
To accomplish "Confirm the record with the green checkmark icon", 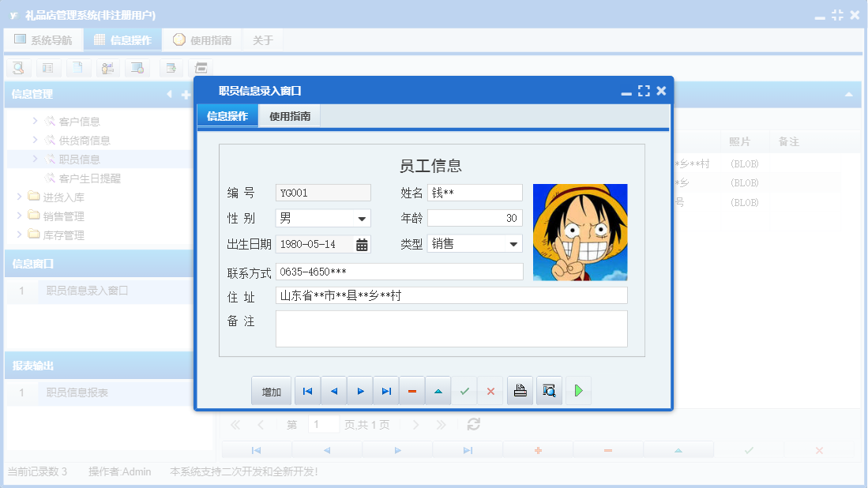I will coord(464,390).
